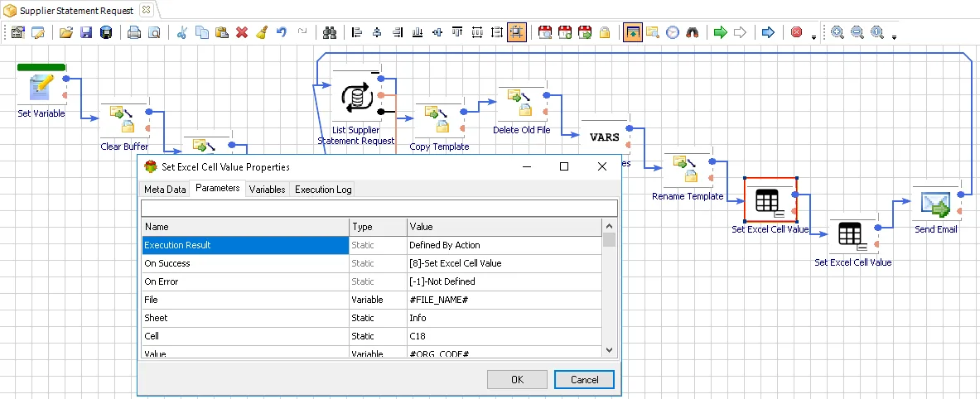Toggle the padlock lock icon
This screenshot has width=980, height=399.
pyautogui.click(x=605, y=32)
